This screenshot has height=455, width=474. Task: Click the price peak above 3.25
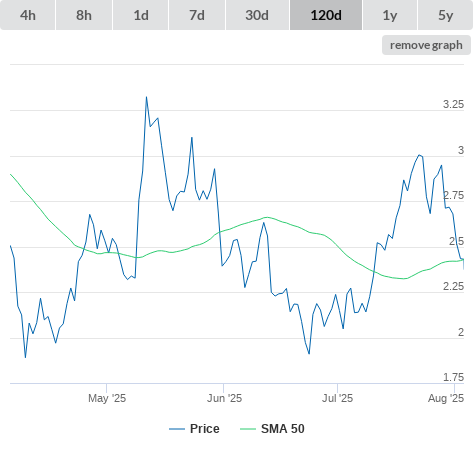pos(146,97)
